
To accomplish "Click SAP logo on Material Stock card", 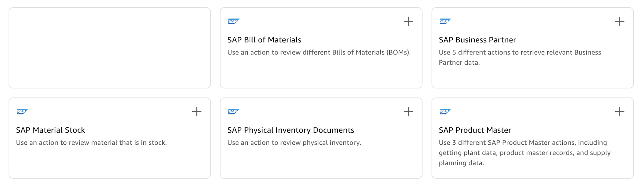I will point(22,112).
